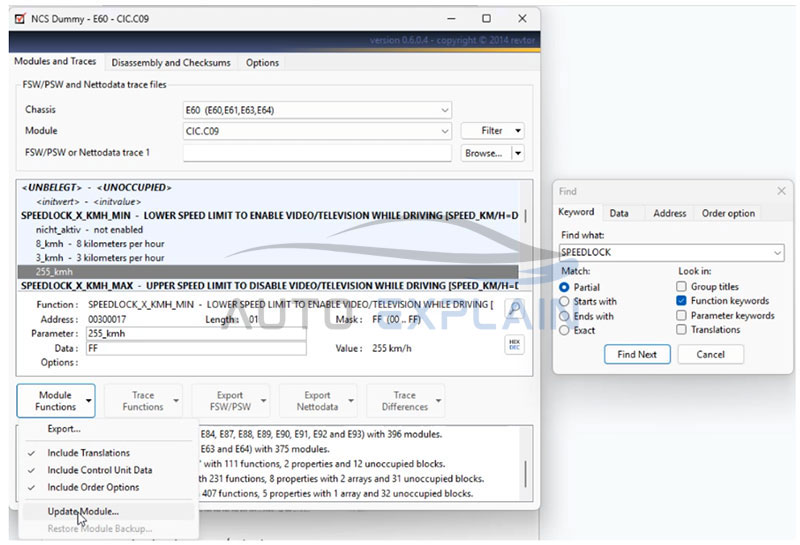800x545 pixels.
Task: Expand the Export Nettodata arrow
Action: click(x=351, y=401)
